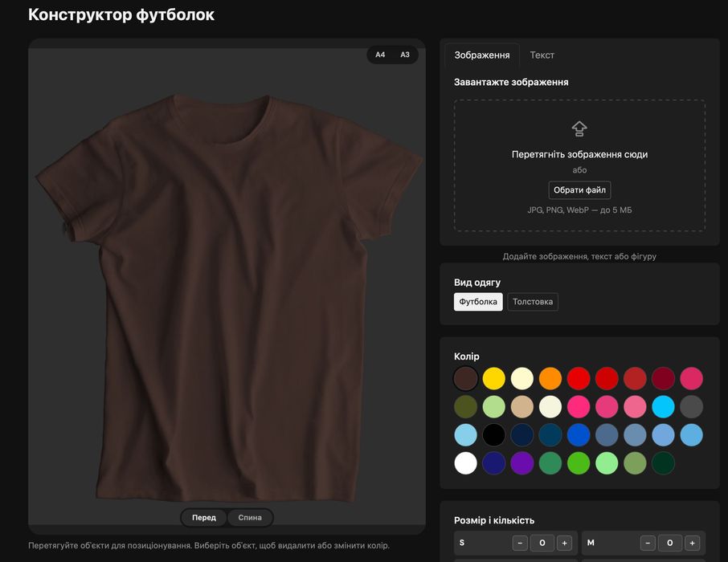
Task: Pick the purple color swatch
Action: pyautogui.click(x=521, y=463)
